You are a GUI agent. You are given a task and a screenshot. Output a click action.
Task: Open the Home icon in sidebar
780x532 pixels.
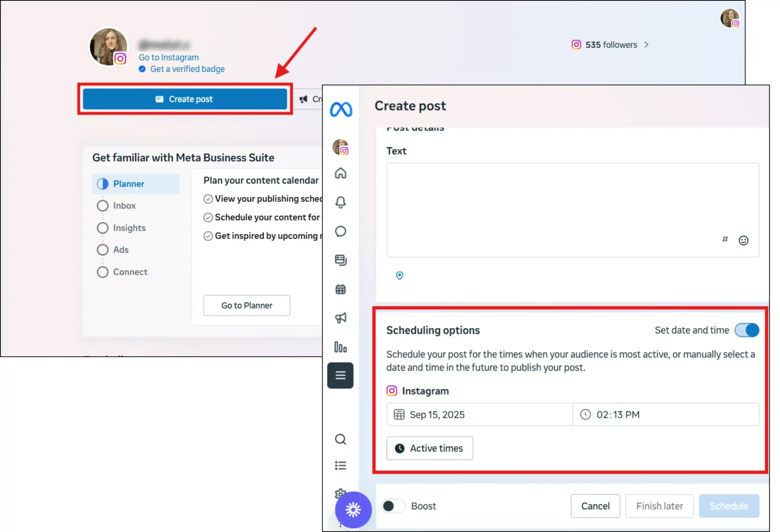tap(340, 173)
